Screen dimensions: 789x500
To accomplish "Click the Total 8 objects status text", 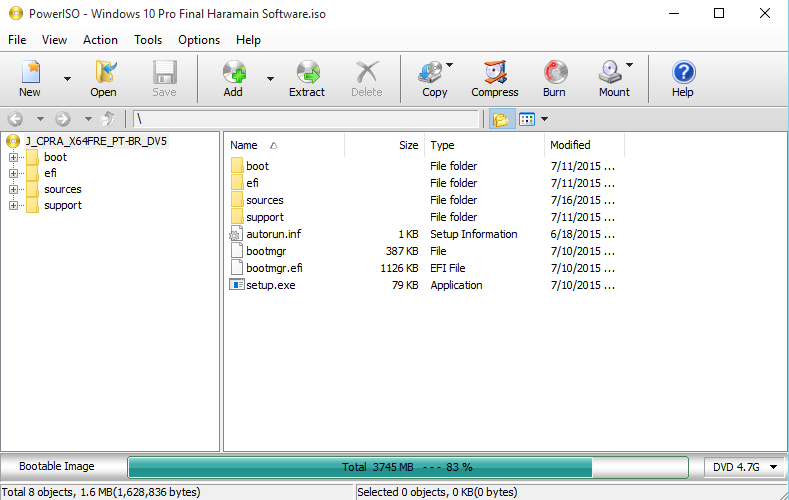I will click(x=101, y=492).
